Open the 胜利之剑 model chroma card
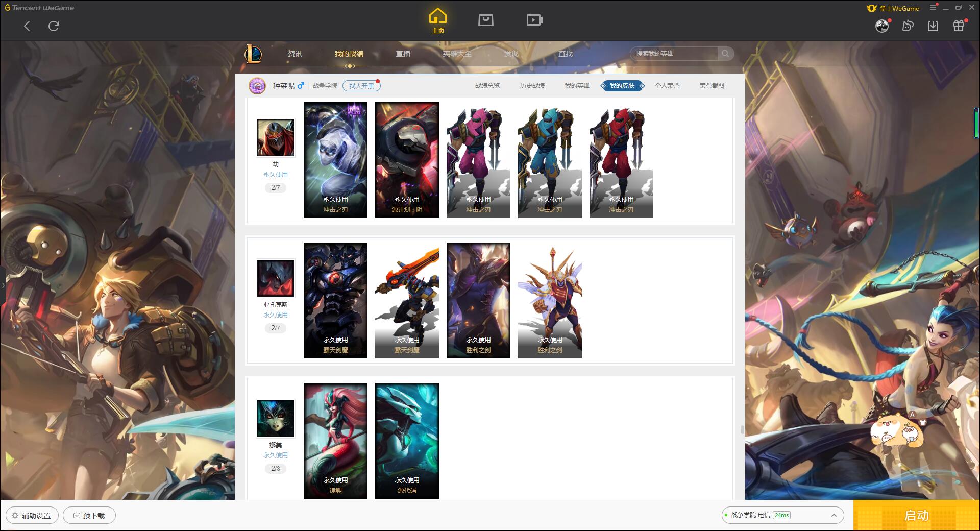Screen dimensions: 980x531 [550, 300]
